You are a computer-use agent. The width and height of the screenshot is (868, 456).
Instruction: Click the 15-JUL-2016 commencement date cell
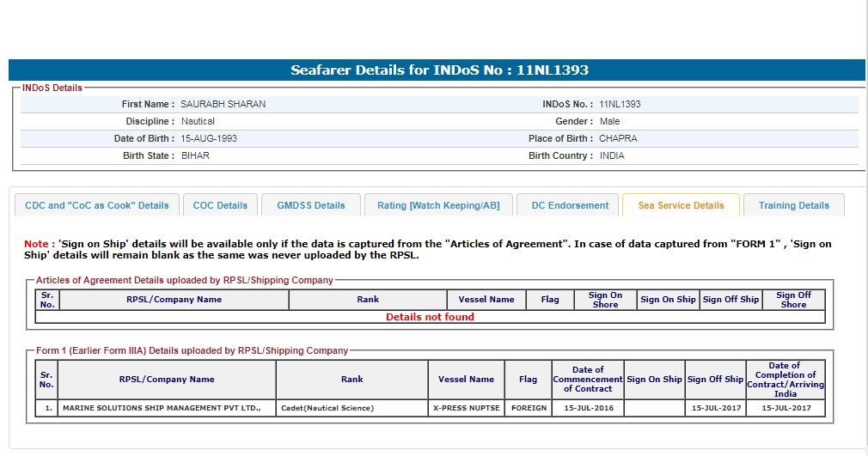tap(589, 408)
